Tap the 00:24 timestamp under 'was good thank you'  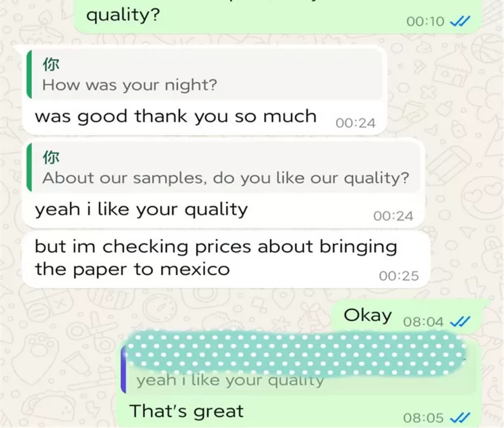[356, 123]
